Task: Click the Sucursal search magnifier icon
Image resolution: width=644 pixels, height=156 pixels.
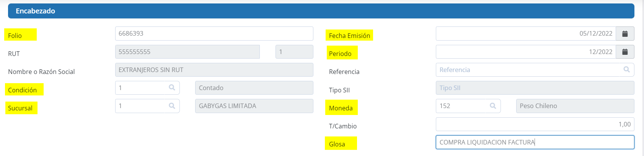Action: [172, 106]
